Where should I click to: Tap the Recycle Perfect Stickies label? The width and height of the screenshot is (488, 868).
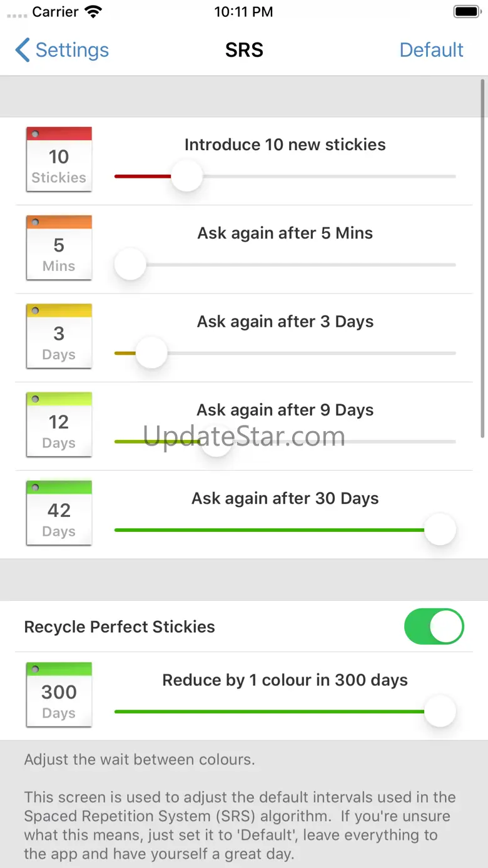pos(119,626)
